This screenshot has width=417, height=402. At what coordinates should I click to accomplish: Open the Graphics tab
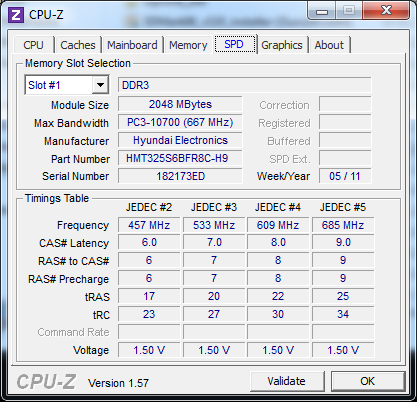click(282, 45)
